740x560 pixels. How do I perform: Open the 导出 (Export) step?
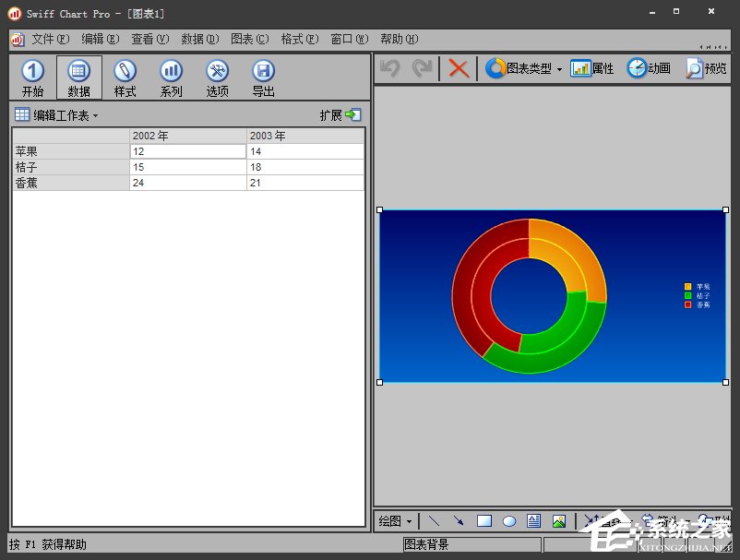pos(263,77)
